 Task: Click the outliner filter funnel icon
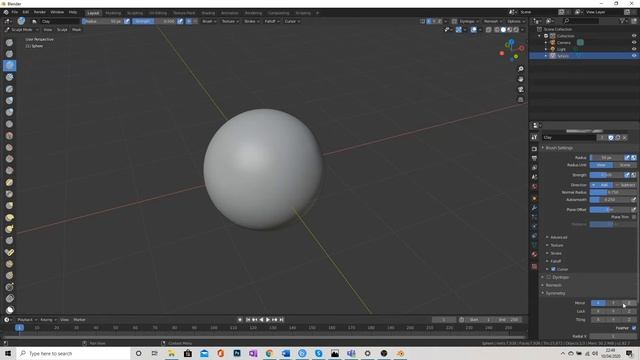622,21
